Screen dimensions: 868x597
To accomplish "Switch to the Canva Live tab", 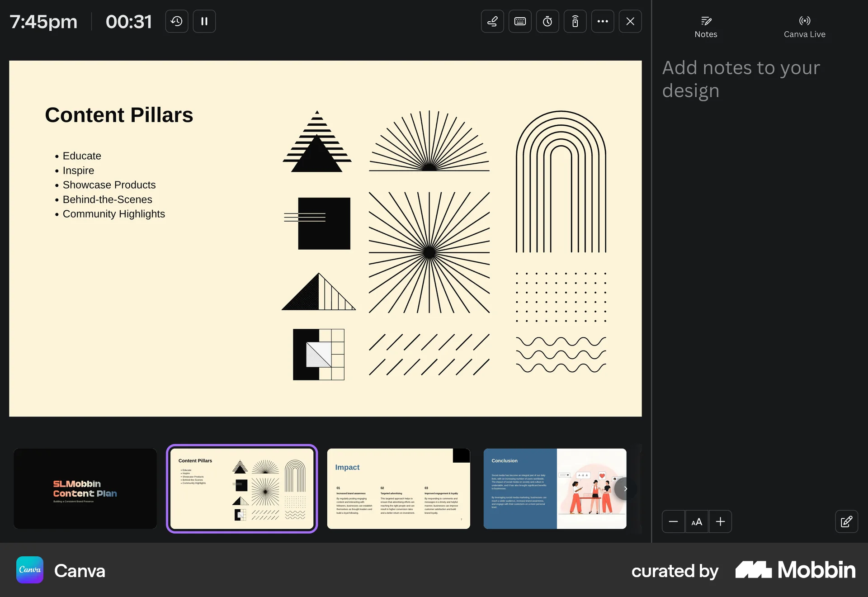I will (x=805, y=26).
